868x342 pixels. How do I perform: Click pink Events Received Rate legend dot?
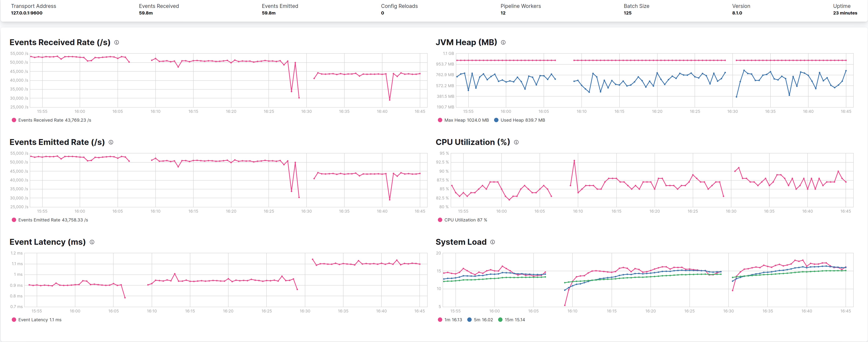tap(14, 120)
